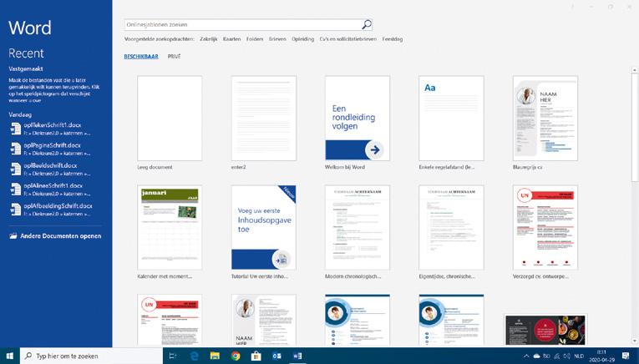Open the Kalender met moment template
The width and height of the screenshot is (639, 364).
170,227
